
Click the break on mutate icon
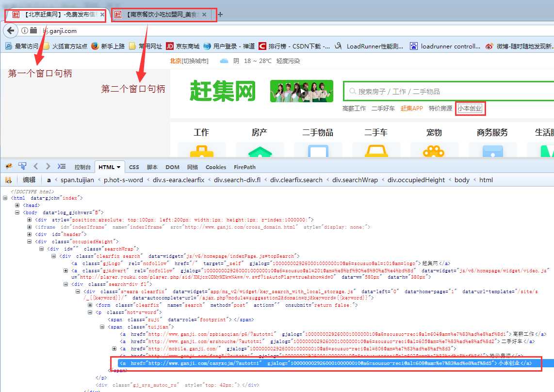coord(8,180)
